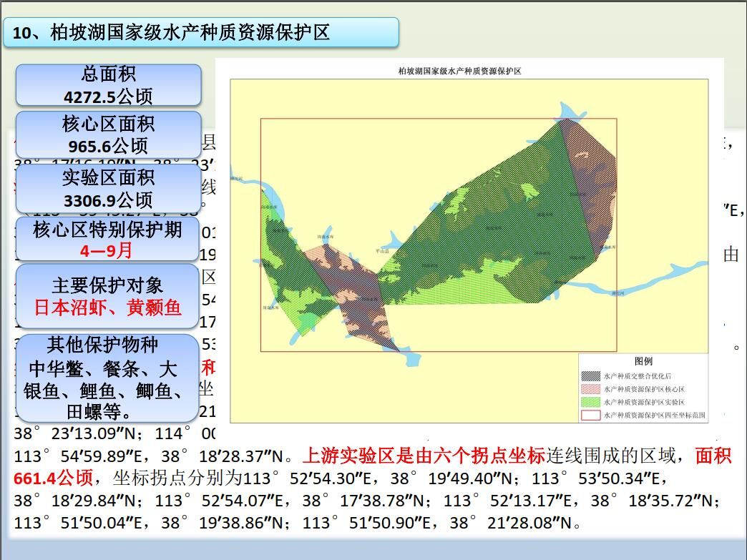Click the legend label 水产种质资源保护区核心区
Screen dimensions: 747x560
pyautogui.click(x=645, y=389)
